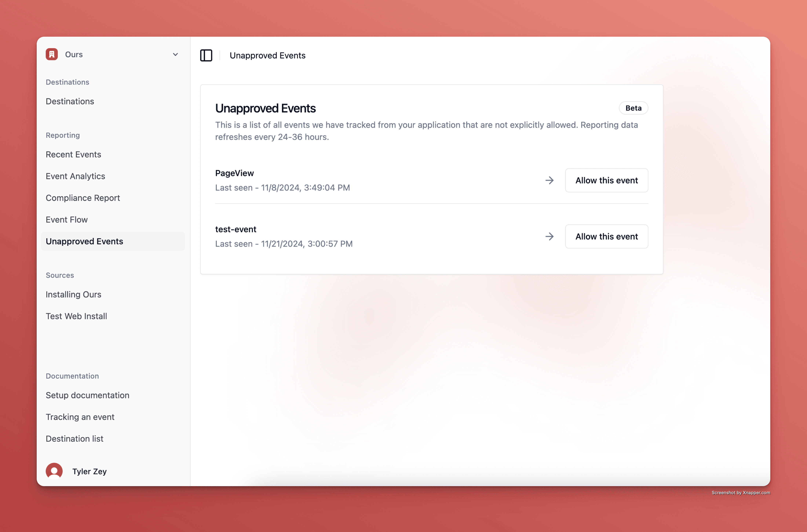Click the Reporting section label

pos(63,135)
